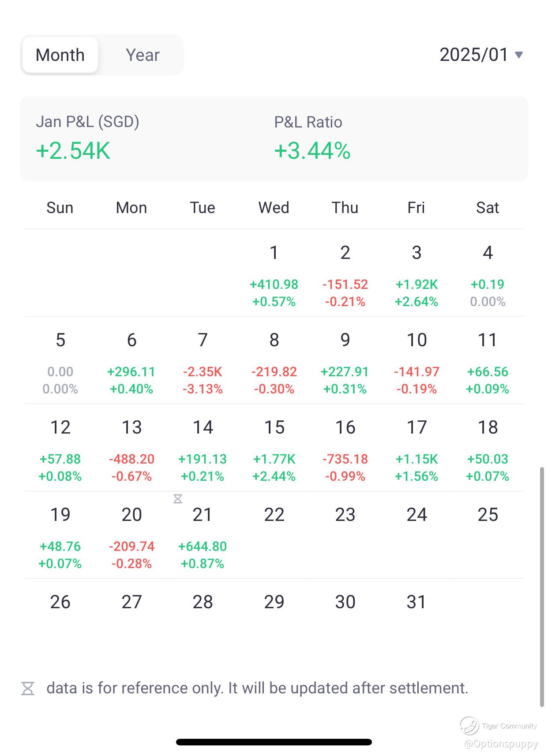Tap the Jan P&L +2.54K value
The width and height of the screenshot is (548, 756).
(x=73, y=151)
